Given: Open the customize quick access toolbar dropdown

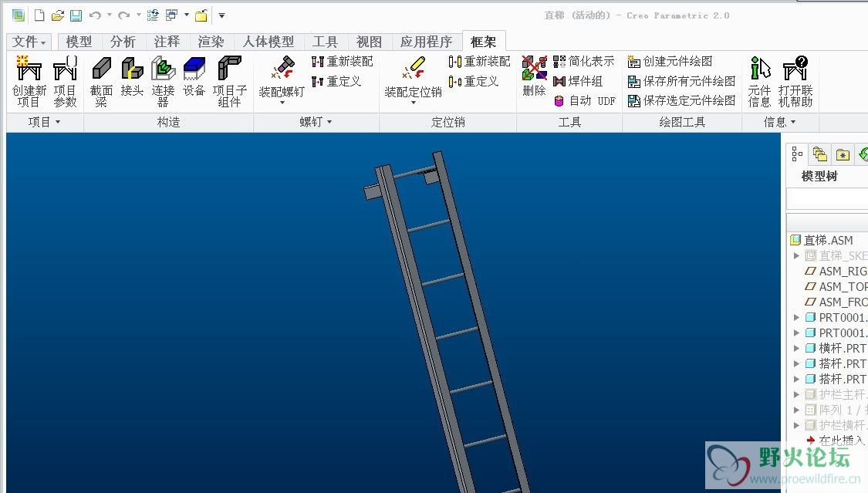Looking at the screenshot, I should click(221, 15).
